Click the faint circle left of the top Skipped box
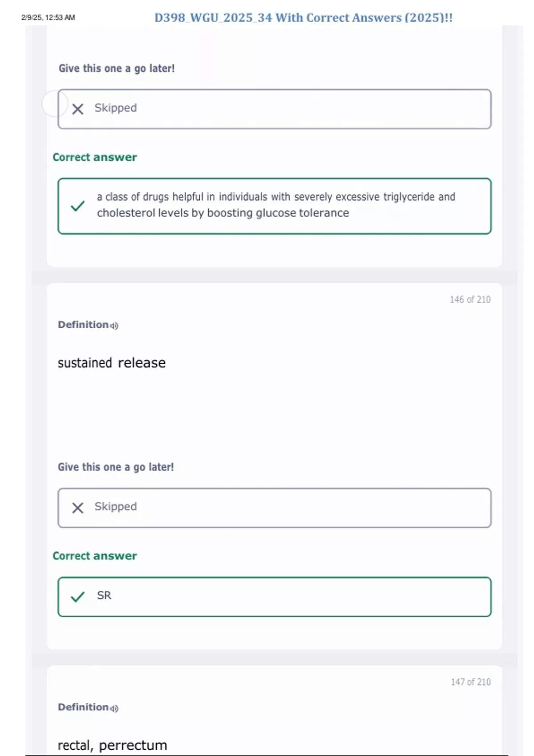Image resolution: width=534 pixels, height=756 pixels. (53, 103)
